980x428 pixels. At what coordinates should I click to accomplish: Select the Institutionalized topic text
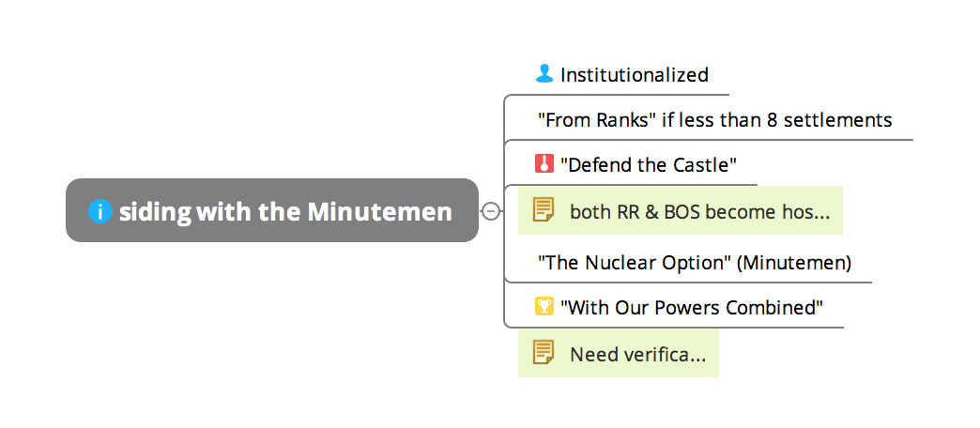(x=634, y=74)
